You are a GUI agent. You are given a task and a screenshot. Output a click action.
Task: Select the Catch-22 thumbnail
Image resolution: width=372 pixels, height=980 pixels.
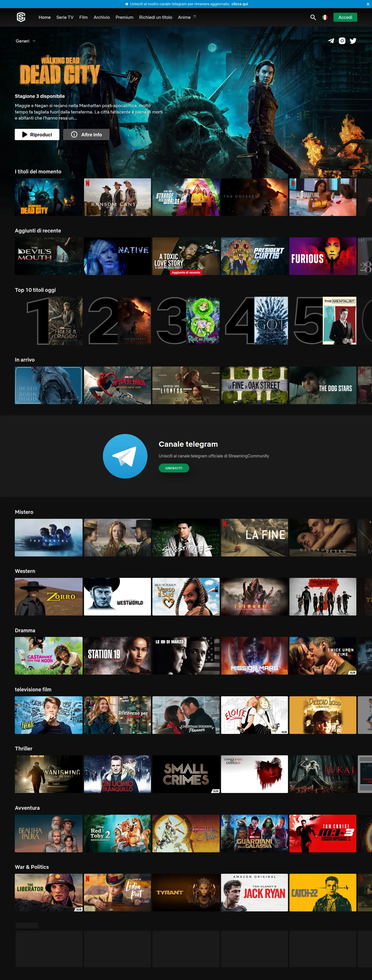pyautogui.click(x=323, y=892)
